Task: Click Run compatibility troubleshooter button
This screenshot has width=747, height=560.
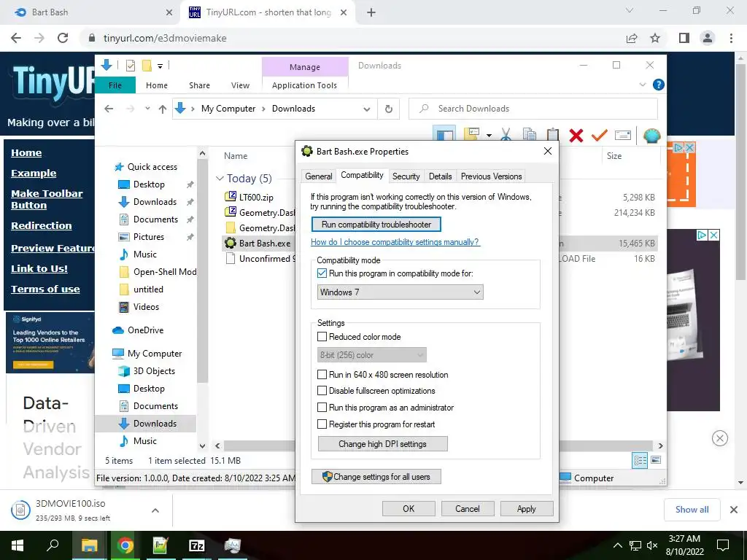Action: 376,225
